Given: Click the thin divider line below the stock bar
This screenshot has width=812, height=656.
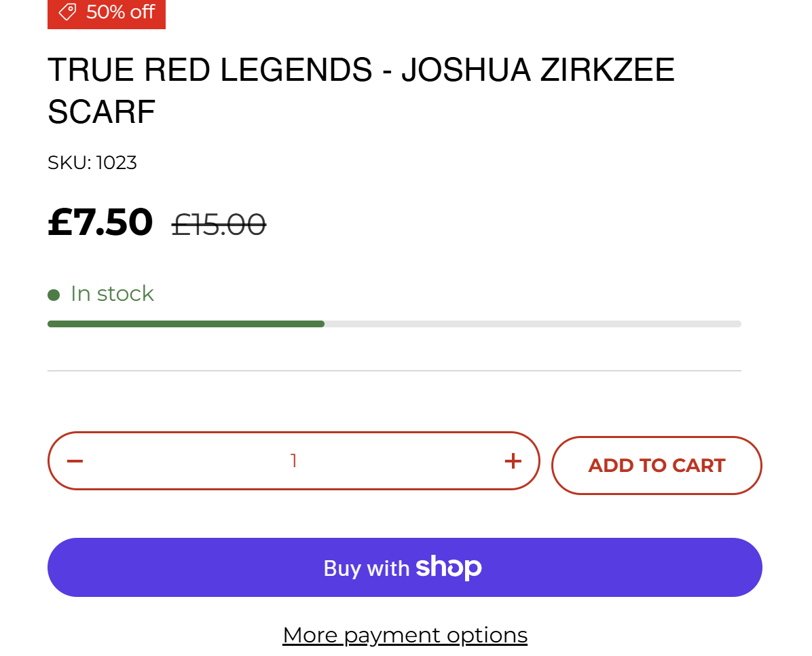Looking at the screenshot, I should point(394,371).
